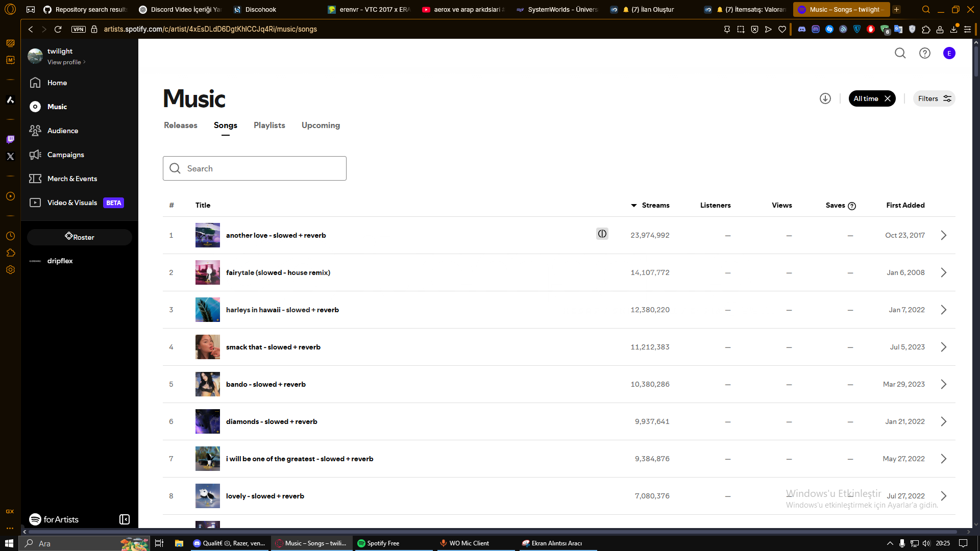This screenshot has width=980, height=551.
Task: Click View profile link under twilight
Action: coord(66,62)
